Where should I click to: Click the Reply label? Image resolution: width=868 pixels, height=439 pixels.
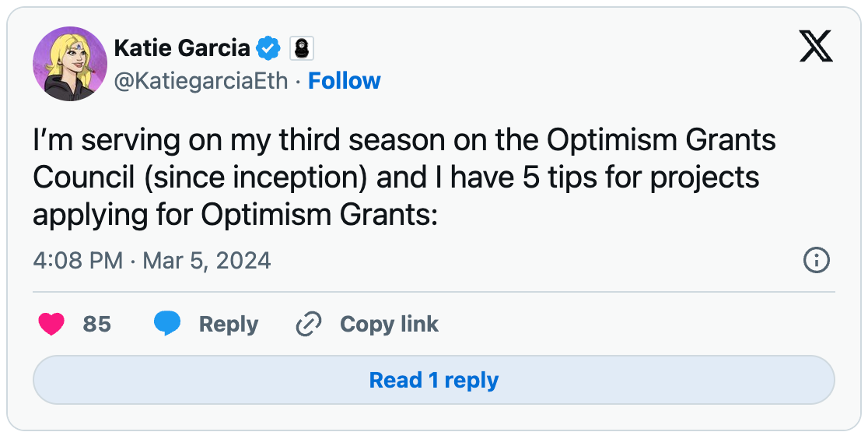click(x=229, y=325)
